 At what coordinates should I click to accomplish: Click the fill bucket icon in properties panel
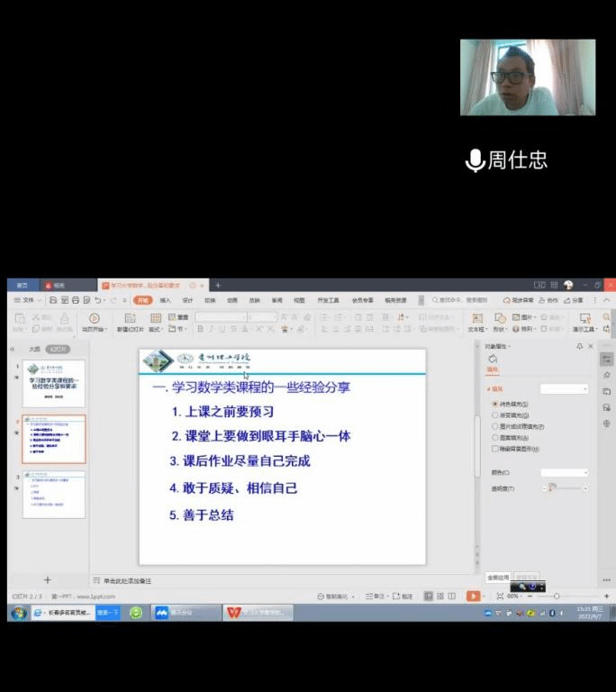[x=493, y=360]
